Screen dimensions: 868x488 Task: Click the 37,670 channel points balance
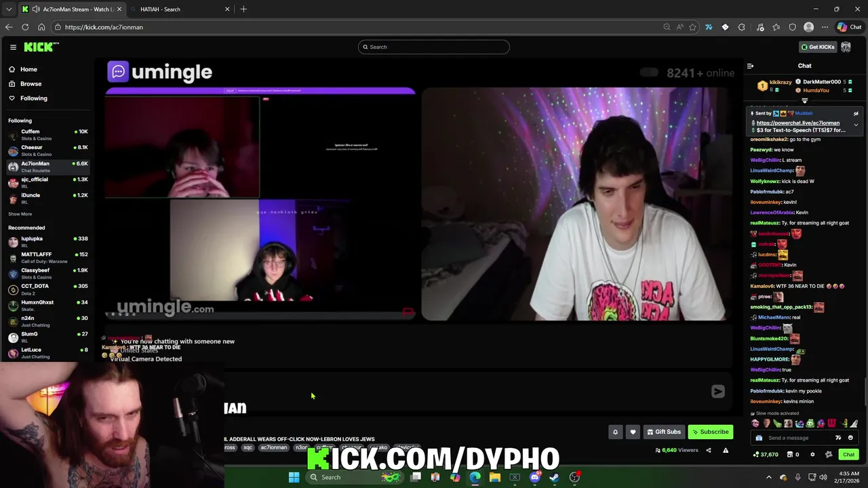click(766, 455)
